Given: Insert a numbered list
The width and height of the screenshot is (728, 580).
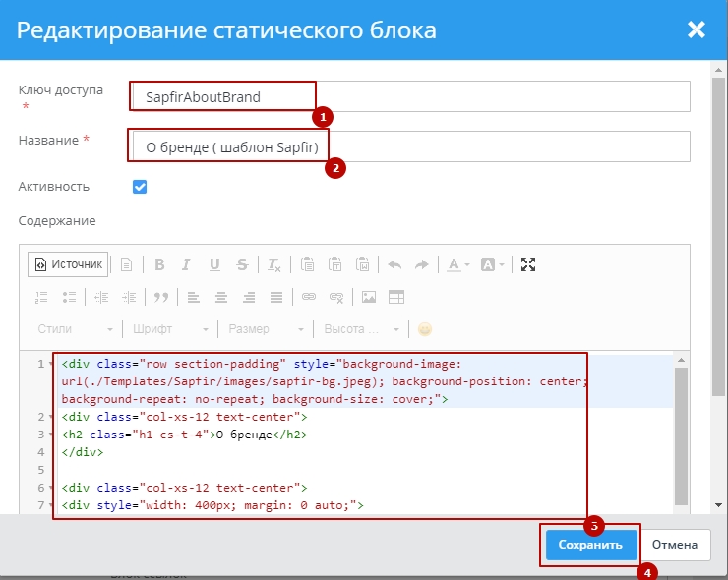Looking at the screenshot, I should click(41, 296).
